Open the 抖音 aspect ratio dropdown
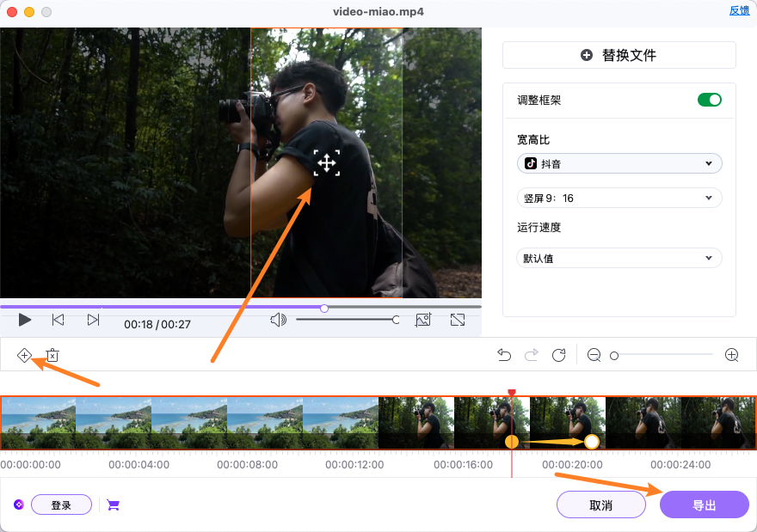 pos(619,162)
